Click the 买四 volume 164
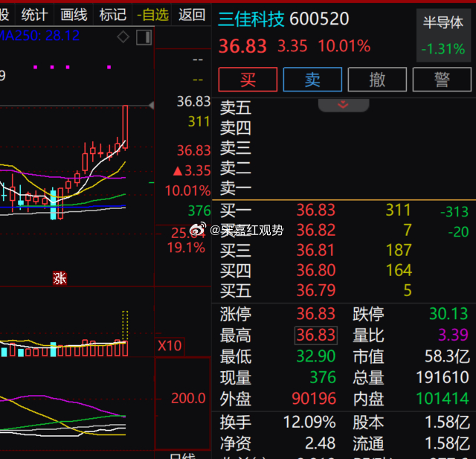The height and width of the screenshot is (459, 476). (399, 270)
